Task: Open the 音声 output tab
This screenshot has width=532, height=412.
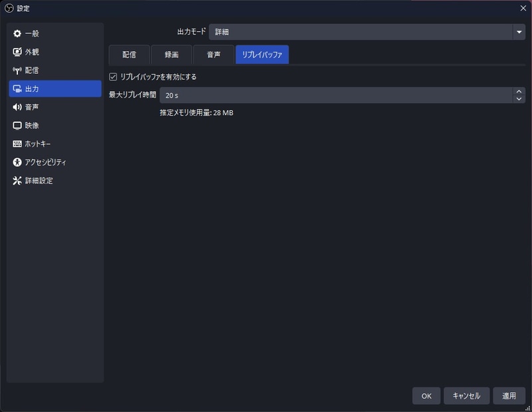Action: [x=212, y=54]
